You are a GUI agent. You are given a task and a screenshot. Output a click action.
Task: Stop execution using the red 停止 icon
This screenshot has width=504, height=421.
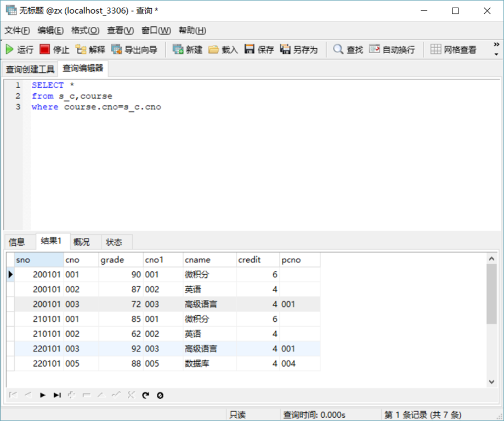pos(44,49)
